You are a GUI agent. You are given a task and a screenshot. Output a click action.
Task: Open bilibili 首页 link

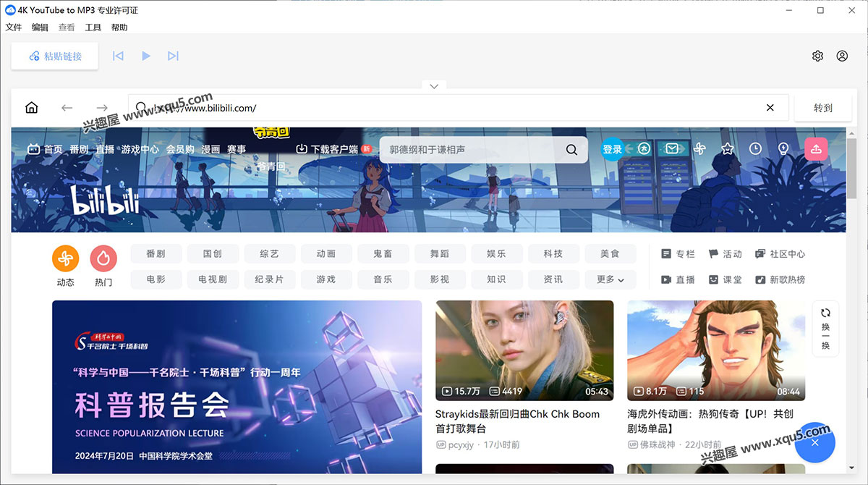(45, 149)
